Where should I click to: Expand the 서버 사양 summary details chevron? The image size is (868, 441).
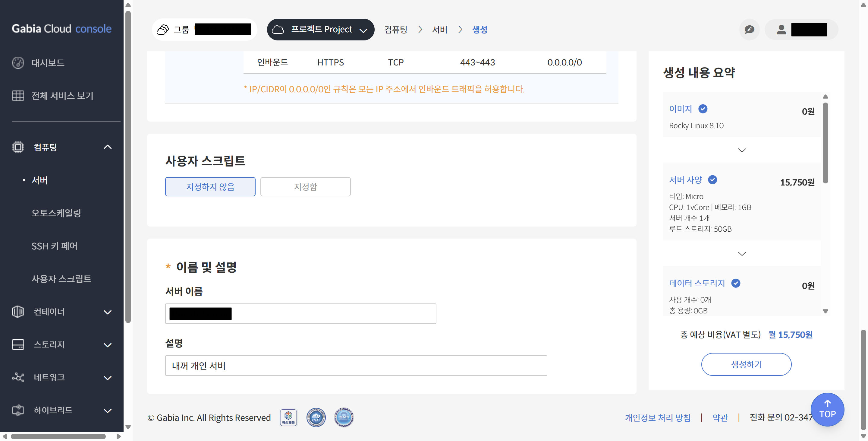(x=742, y=254)
